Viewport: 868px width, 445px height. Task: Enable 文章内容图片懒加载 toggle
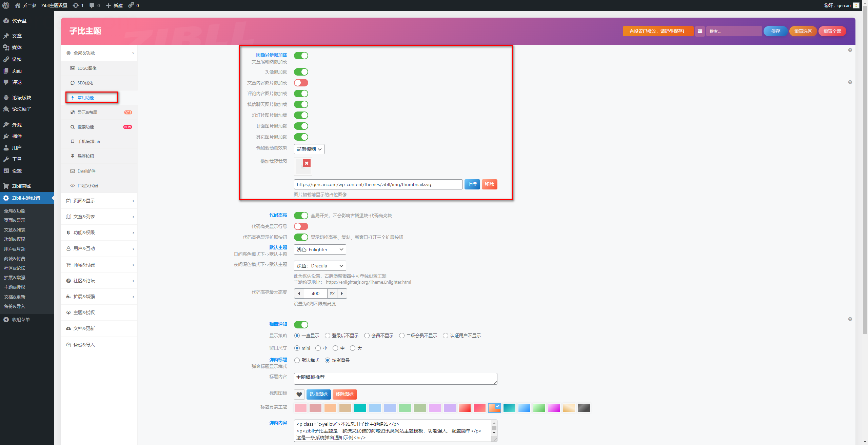pos(301,83)
